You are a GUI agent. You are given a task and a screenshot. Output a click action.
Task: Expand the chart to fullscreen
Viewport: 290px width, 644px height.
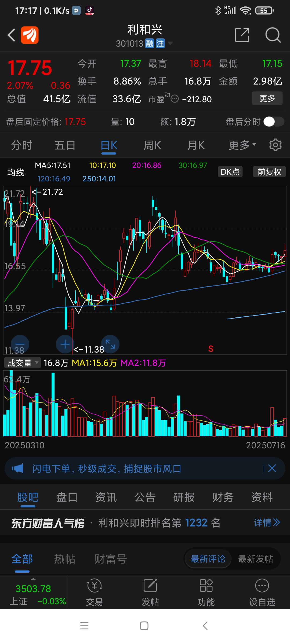[x=110, y=344]
